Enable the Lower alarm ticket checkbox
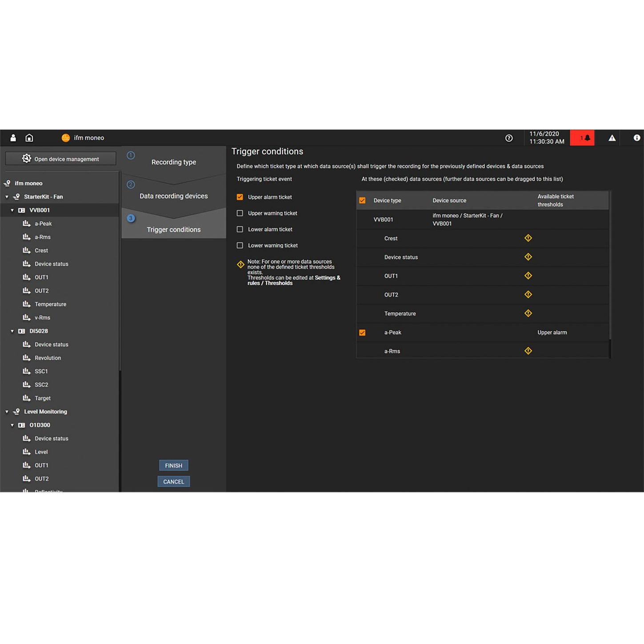Viewport: 644px width, 644px height. (240, 229)
